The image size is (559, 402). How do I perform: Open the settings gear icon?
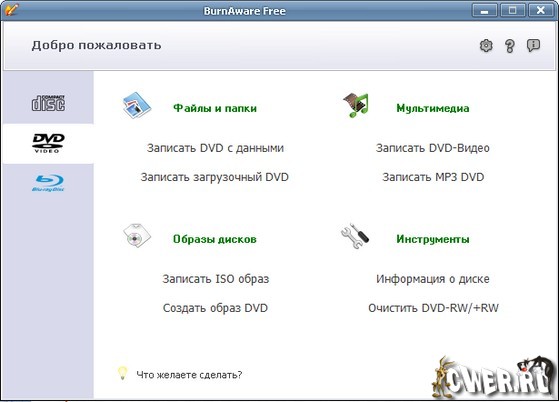(486, 46)
